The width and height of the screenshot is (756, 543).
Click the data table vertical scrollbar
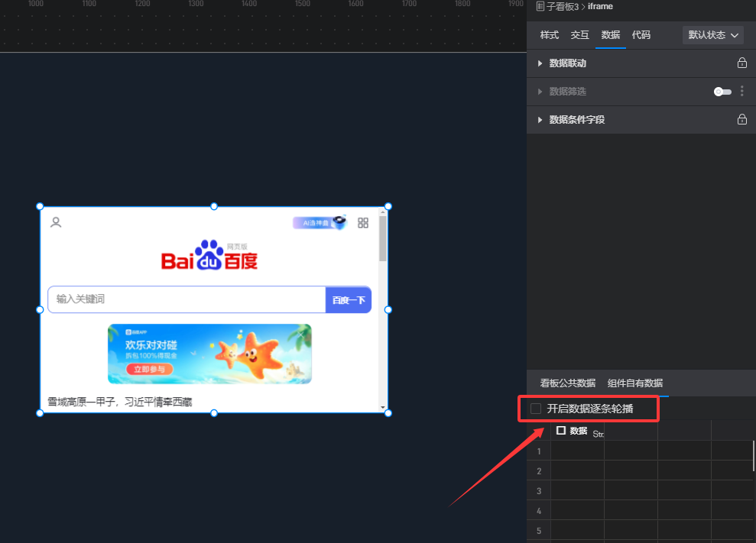click(x=753, y=455)
